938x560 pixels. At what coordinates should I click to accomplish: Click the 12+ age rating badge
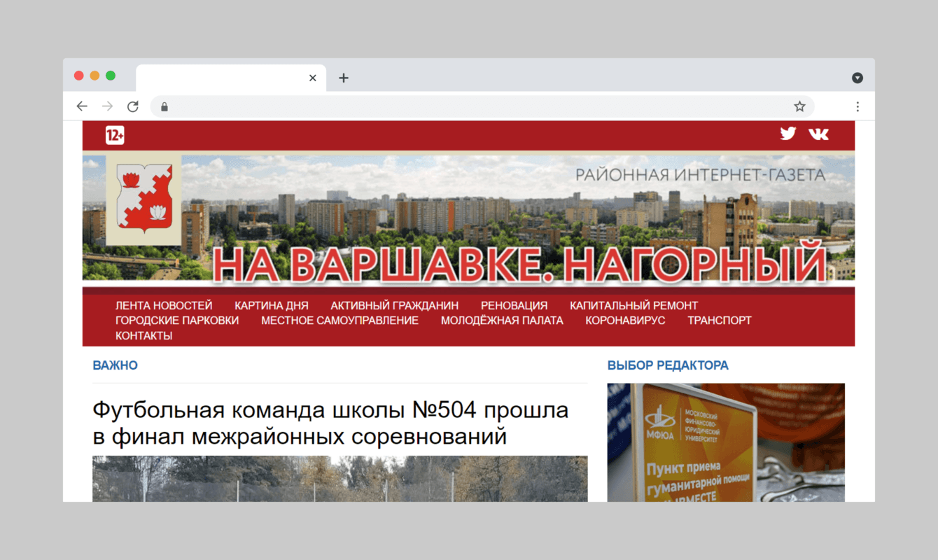[114, 134]
